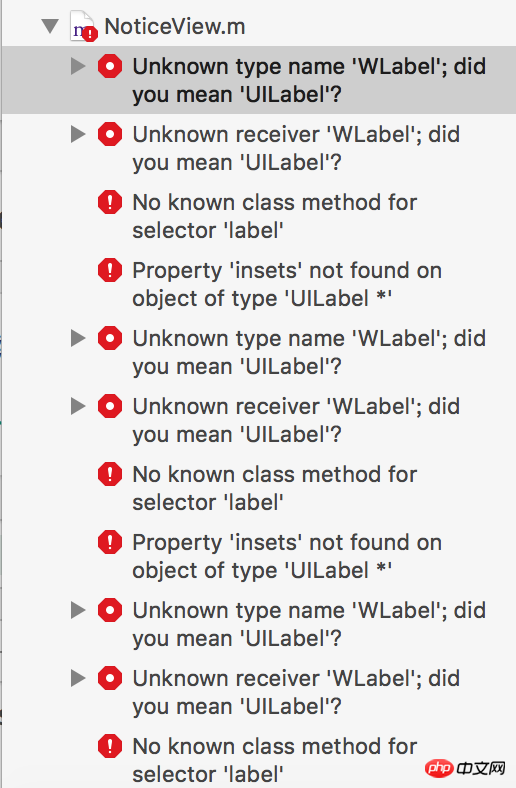Viewport: 516px width, 788px height.
Task: Select the last 'No known class method' error
Action: click(x=275, y=760)
